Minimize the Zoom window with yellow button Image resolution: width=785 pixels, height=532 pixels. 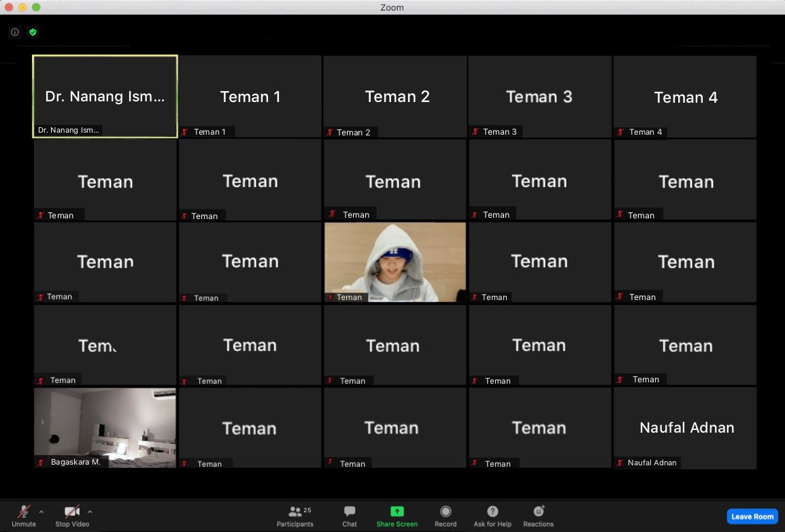tap(22, 7)
